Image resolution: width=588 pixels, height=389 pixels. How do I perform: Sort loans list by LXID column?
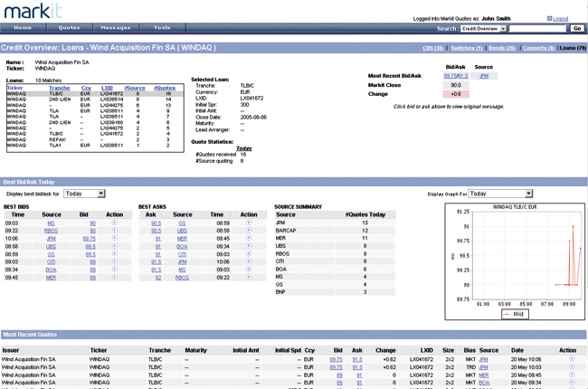[107, 88]
